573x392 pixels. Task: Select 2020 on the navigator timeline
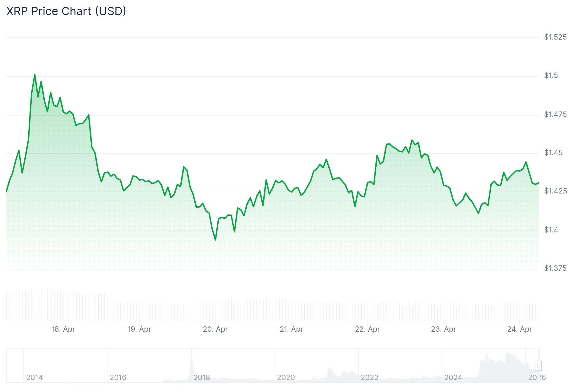[x=286, y=377]
